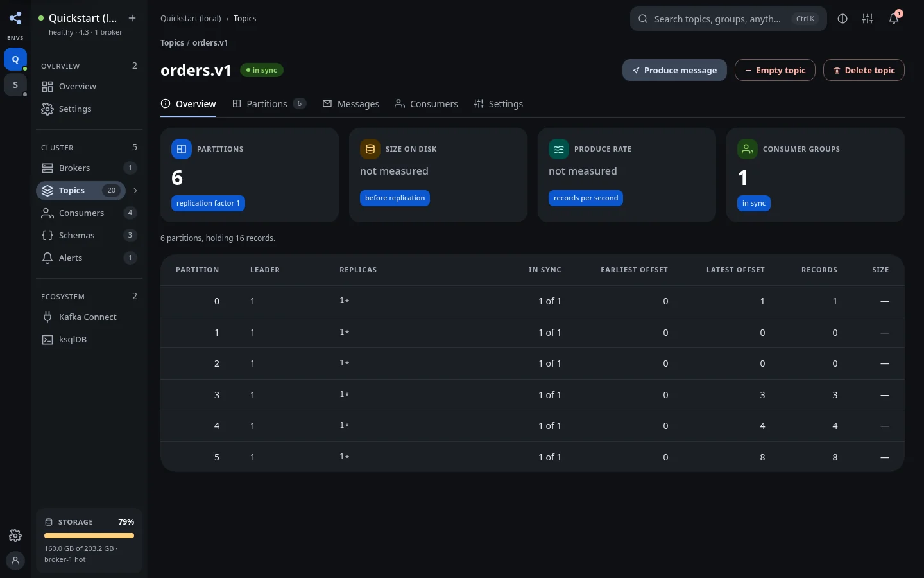Add a new cluster with plus icon
This screenshot has height=578, width=924.
(132, 18)
